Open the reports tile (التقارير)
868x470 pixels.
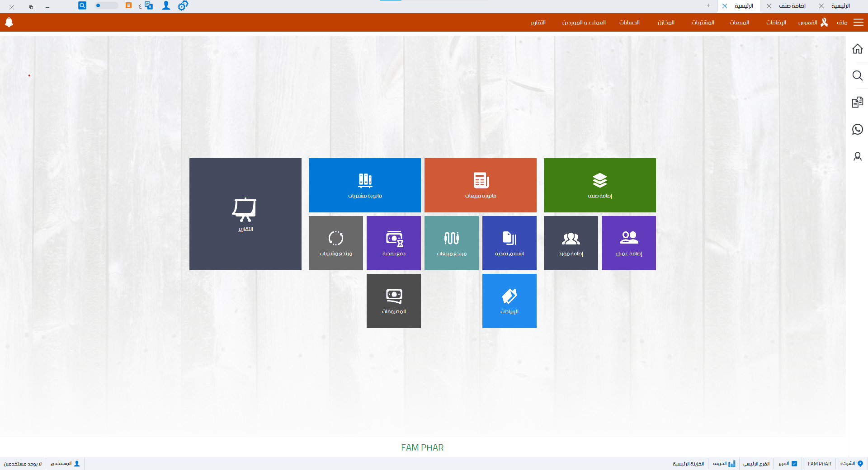[x=245, y=214]
